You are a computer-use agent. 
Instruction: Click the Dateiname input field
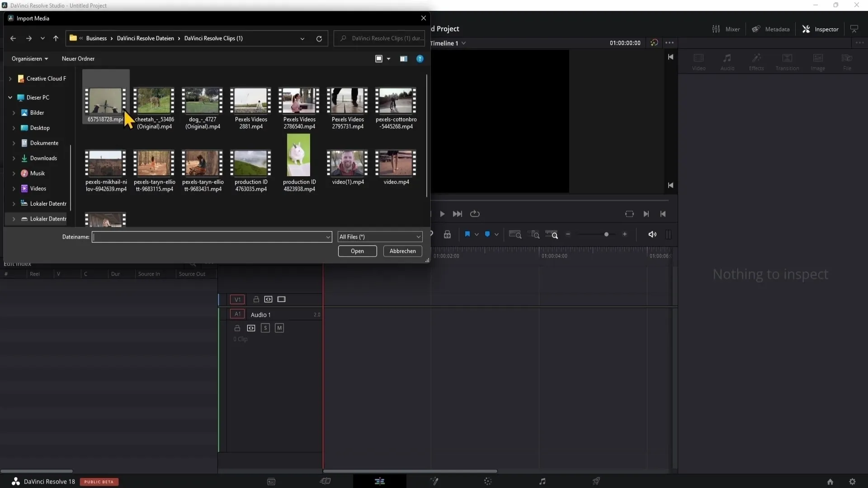point(211,237)
